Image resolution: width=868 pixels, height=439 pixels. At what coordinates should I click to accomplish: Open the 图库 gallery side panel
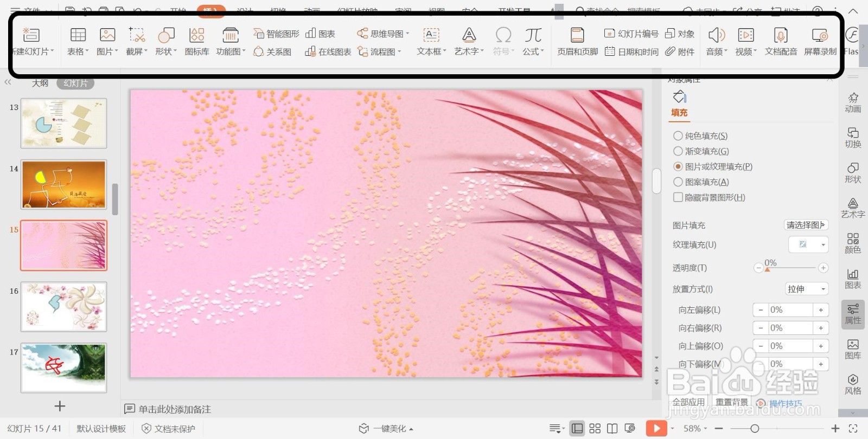(853, 348)
